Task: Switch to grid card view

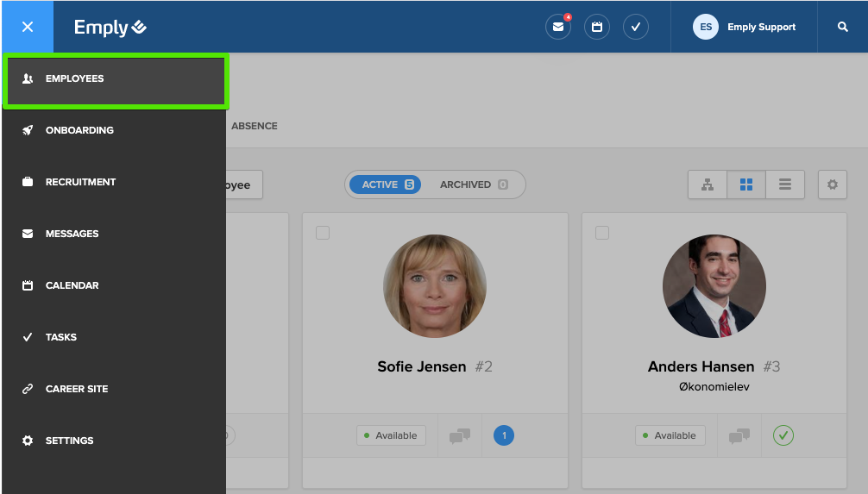Action: click(746, 184)
